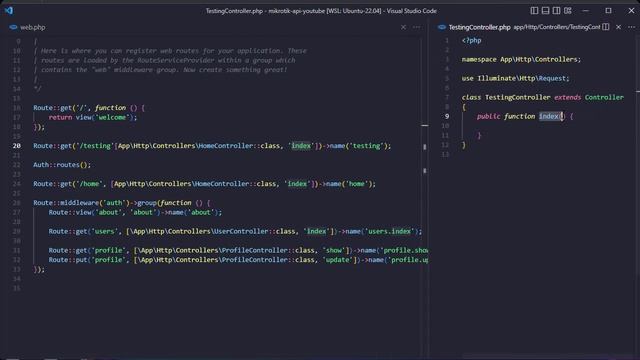Viewport: 640px width, 360px height.
Task: Click the VS Code logo icon
Action: click(x=9, y=11)
